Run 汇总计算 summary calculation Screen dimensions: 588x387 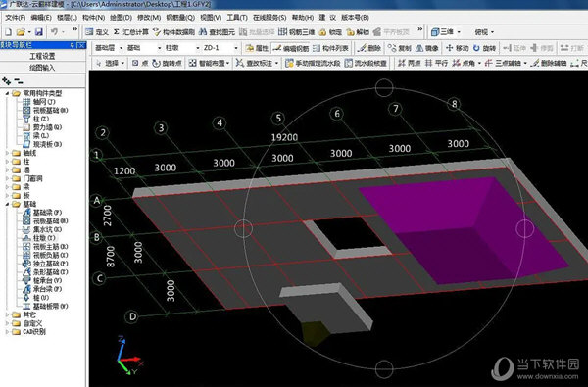coord(131,32)
